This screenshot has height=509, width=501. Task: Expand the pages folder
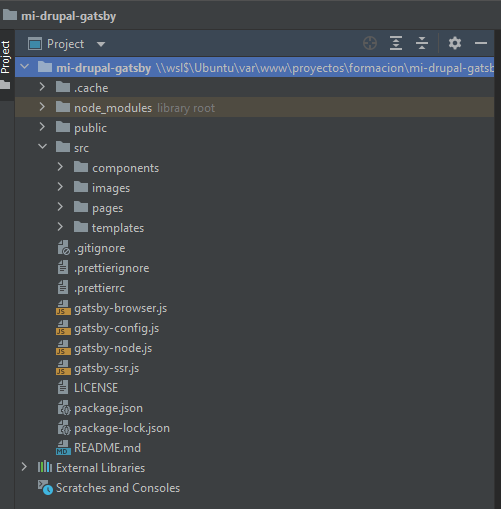[60, 207]
